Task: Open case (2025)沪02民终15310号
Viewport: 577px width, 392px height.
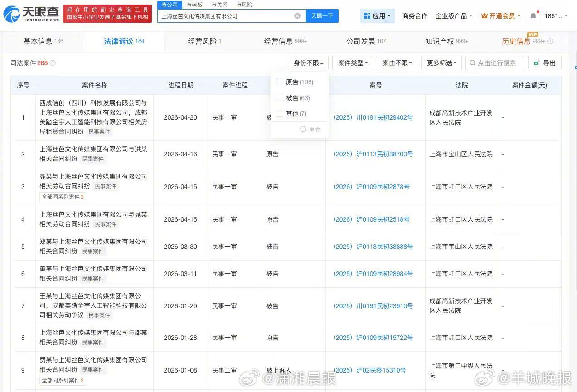Action: click(369, 370)
